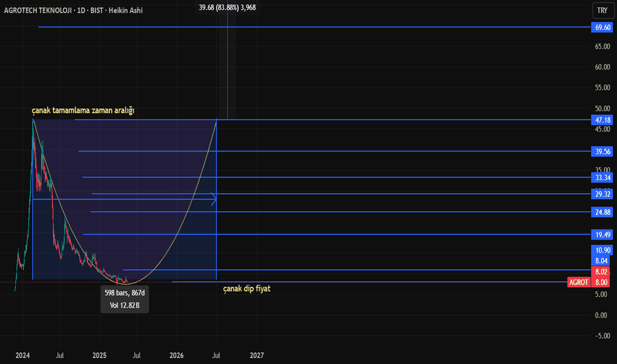This screenshot has width=617, height=364.
Task: Click the 65.00 price axis tick
Action: [602, 46]
